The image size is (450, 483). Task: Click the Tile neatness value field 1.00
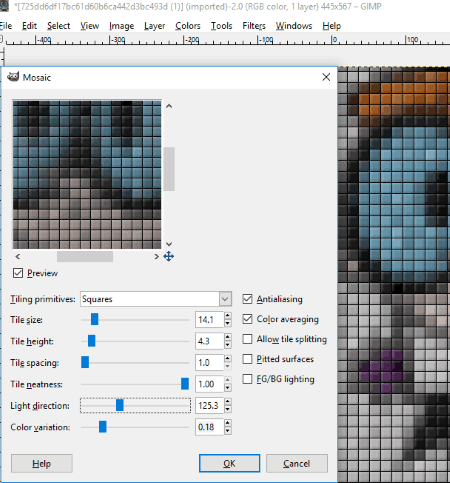coord(209,384)
